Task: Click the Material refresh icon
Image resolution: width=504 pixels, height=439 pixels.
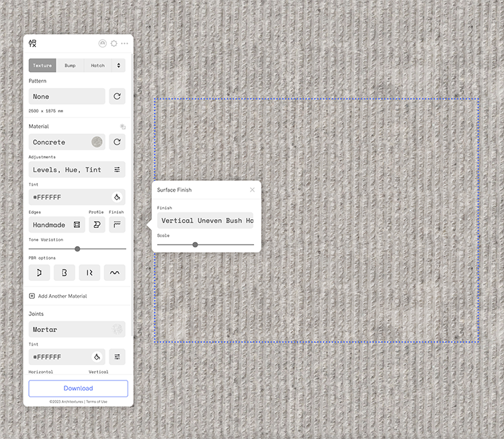Action: tap(117, 142)
